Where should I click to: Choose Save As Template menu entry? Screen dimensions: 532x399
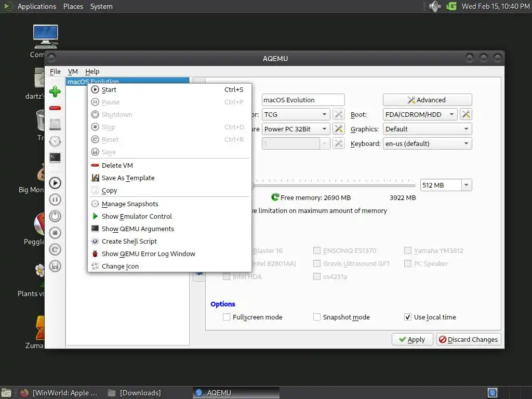pyautogui.click(x=169, y=178)
